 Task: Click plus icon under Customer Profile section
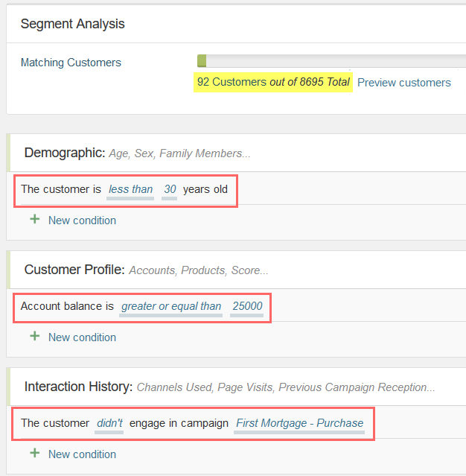(x=35, y=336)
